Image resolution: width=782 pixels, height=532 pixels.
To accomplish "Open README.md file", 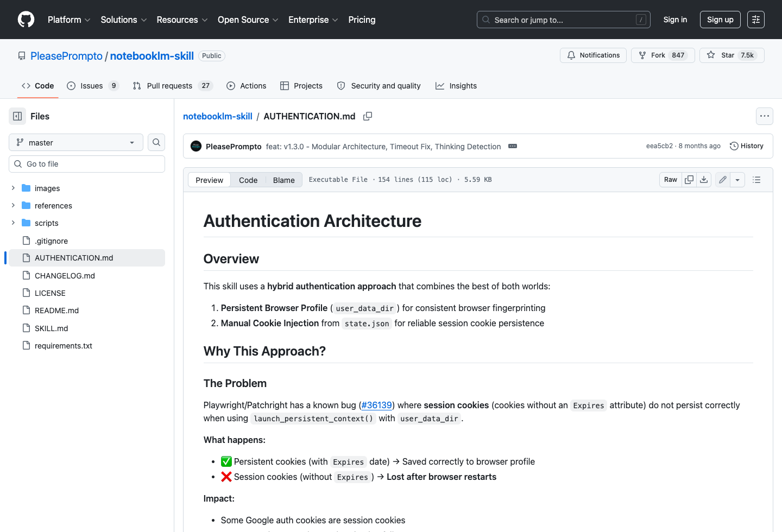I will [x=56, y=311].
